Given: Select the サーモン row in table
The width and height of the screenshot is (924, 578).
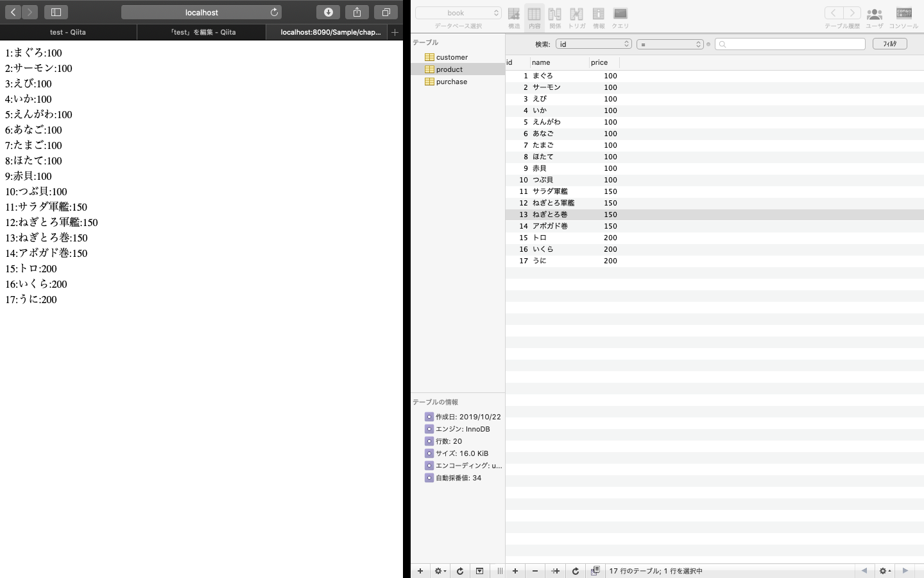Looking at the screenshot, I should 715,87.
